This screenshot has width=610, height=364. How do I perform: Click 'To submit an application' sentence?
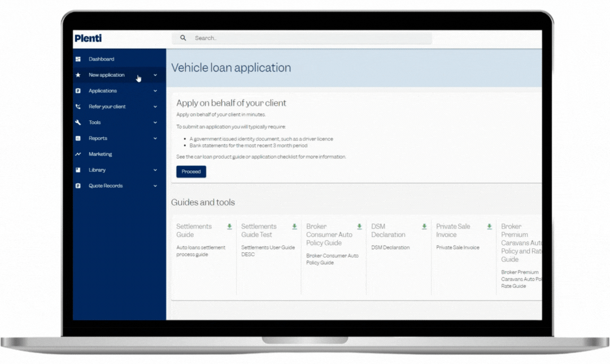pos(231,127)
